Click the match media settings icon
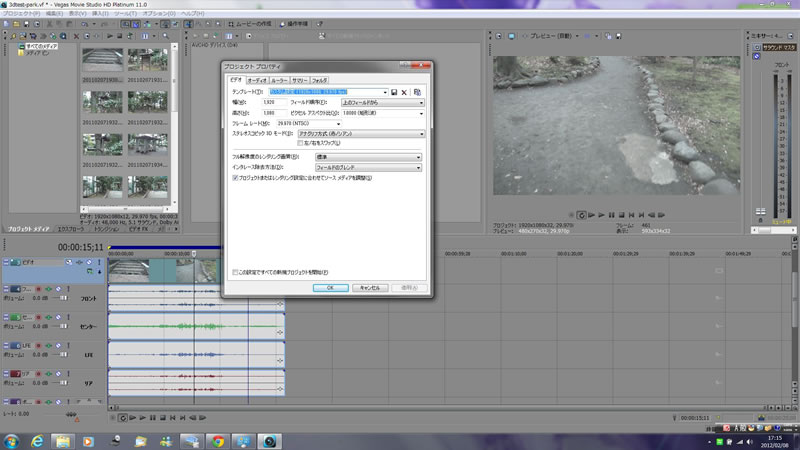800x450 pixels. click(x=417, y=91)
